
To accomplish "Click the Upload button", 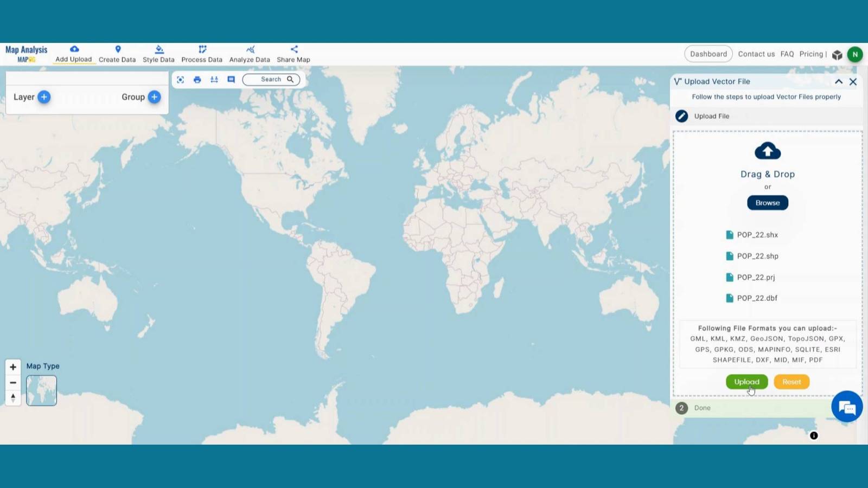I will pyautogui.click(x=747, y=381).
